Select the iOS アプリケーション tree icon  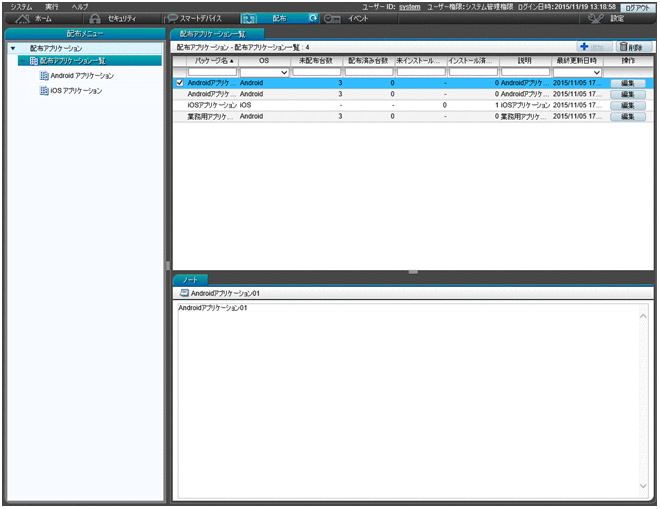coord(44,91)
